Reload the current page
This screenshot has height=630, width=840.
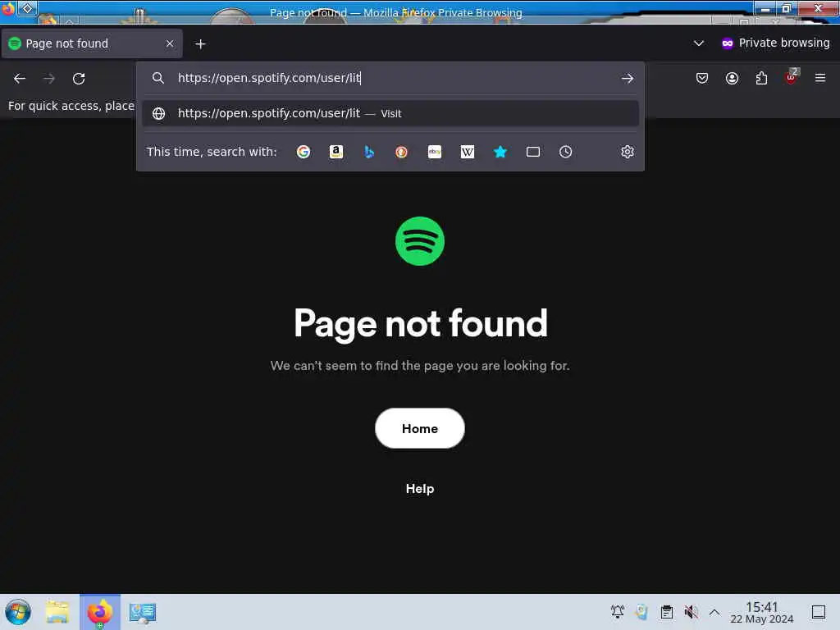coord(79,79)
